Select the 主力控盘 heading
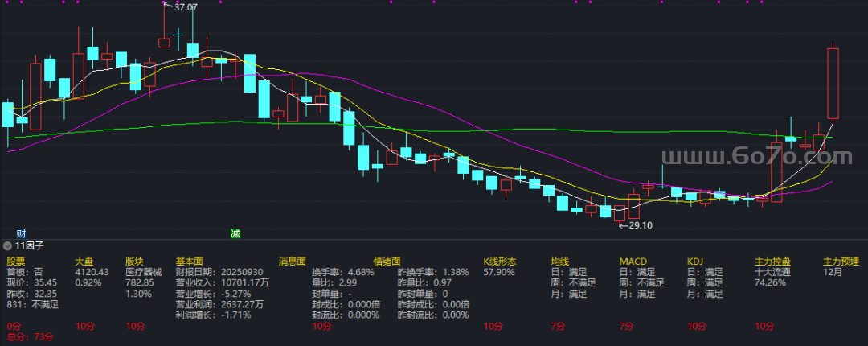Screen dimensions: 868x346 [x=773, y=262]
